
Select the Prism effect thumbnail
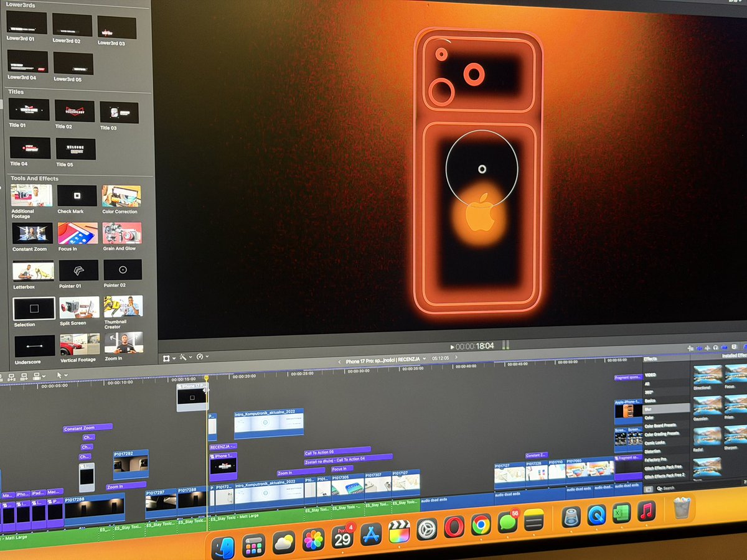pyautogui.click(x=736, y=403)
